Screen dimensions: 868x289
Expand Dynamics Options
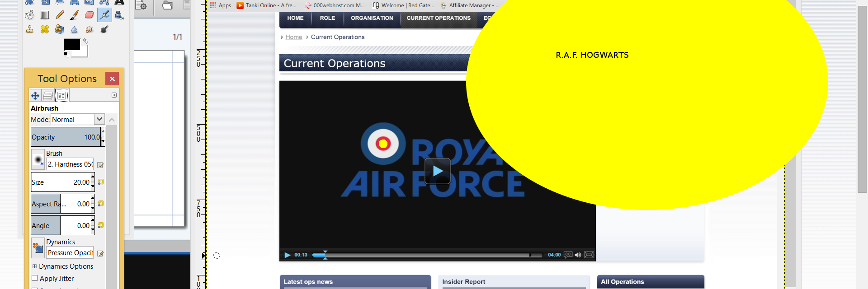pyautogui.click(x=34, y=266)
